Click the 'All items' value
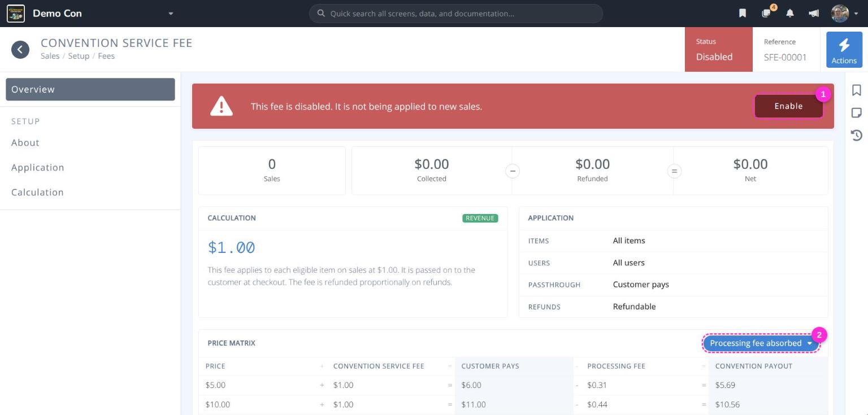Image resolution: width=868 pixels, height=415 pixels. click(629, 241)
